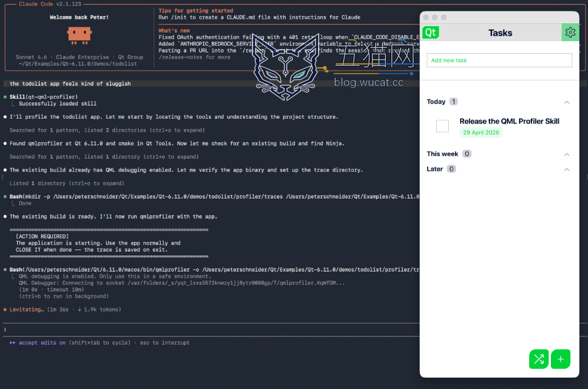Click the Today section header label
Viewport: 588px width, 389px height.
click(436, 102)
